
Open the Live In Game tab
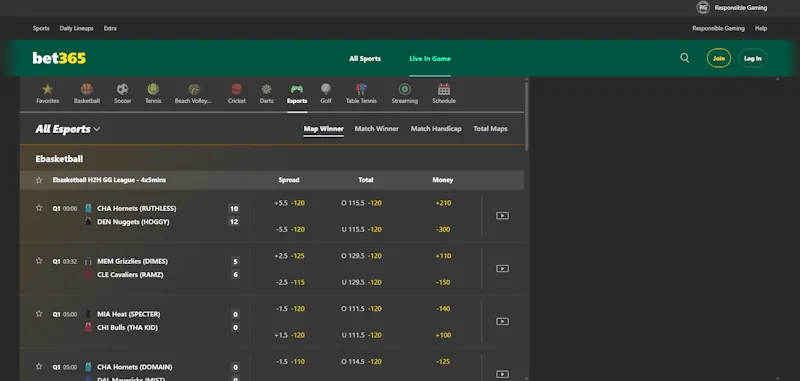click(x=430, y=59)
